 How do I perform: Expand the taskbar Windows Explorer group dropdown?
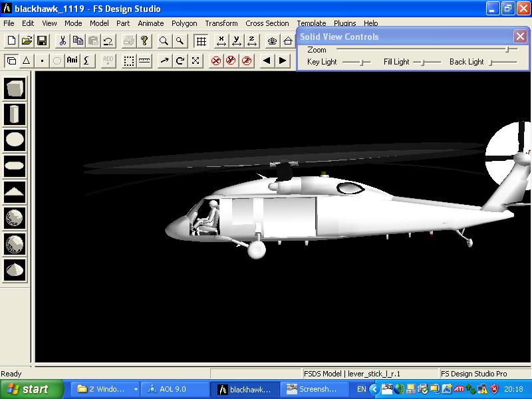click(136, 389)
